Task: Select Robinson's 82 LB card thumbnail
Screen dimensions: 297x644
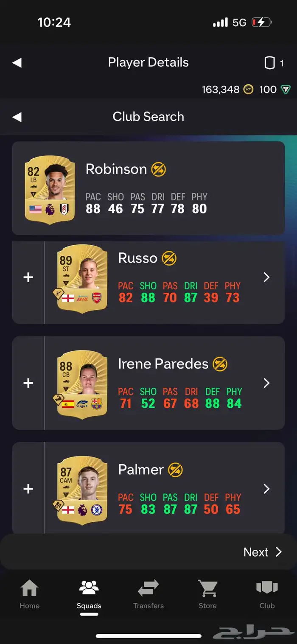Action: [x=50, y=189]
